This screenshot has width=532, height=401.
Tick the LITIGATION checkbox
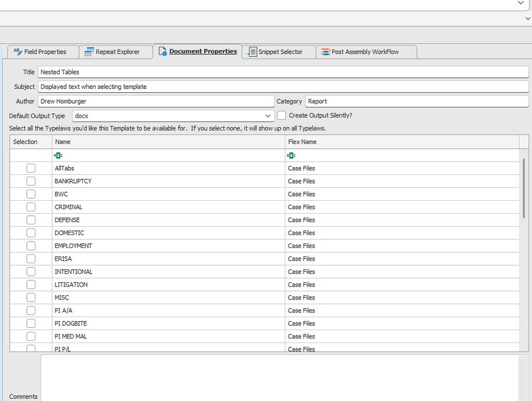coord(31,285)
